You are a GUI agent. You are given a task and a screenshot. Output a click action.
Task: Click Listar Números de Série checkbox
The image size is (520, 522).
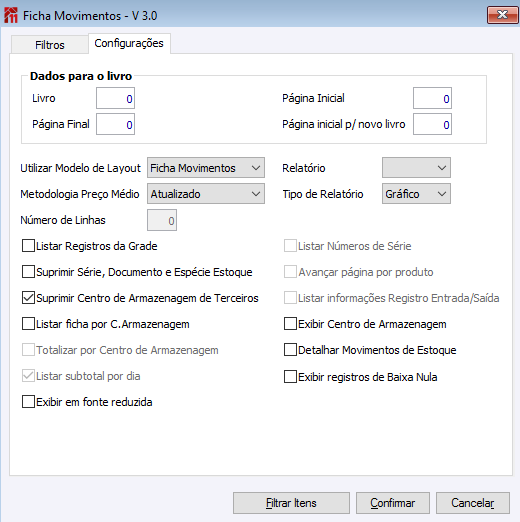pos(290,246)
